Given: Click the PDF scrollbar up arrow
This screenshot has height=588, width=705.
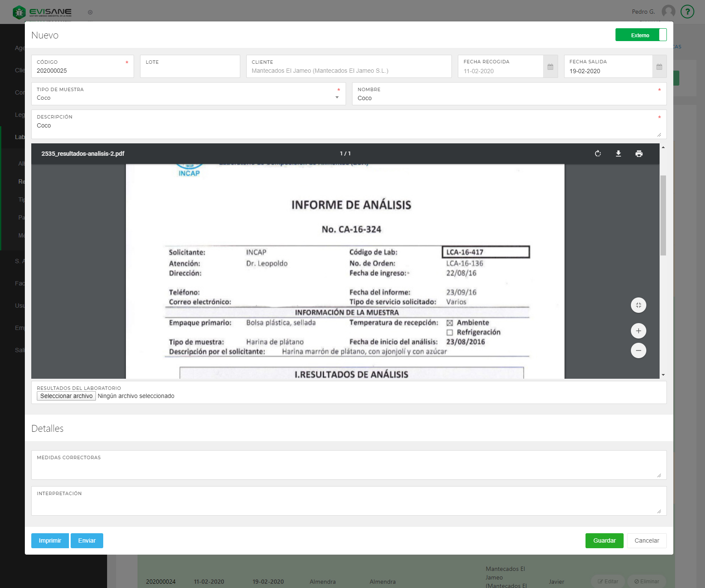Looking at the screenshot, I should (x=663, y=147).
